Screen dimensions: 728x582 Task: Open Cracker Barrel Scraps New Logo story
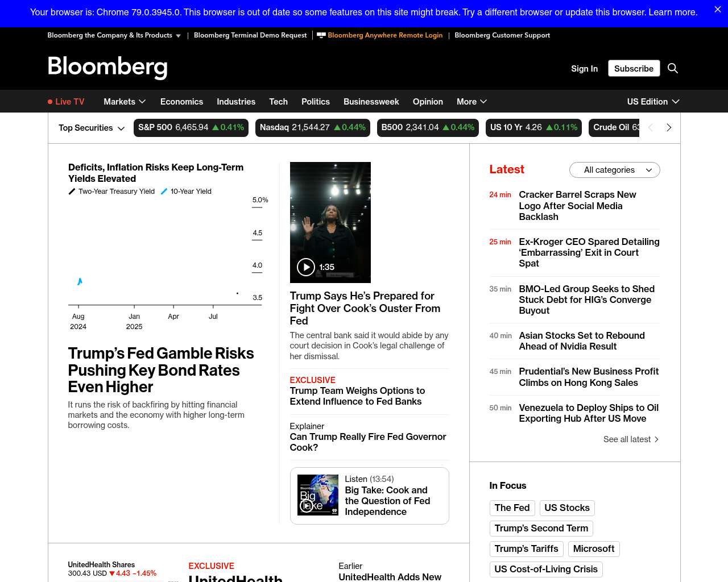click(x=577, y=206)
